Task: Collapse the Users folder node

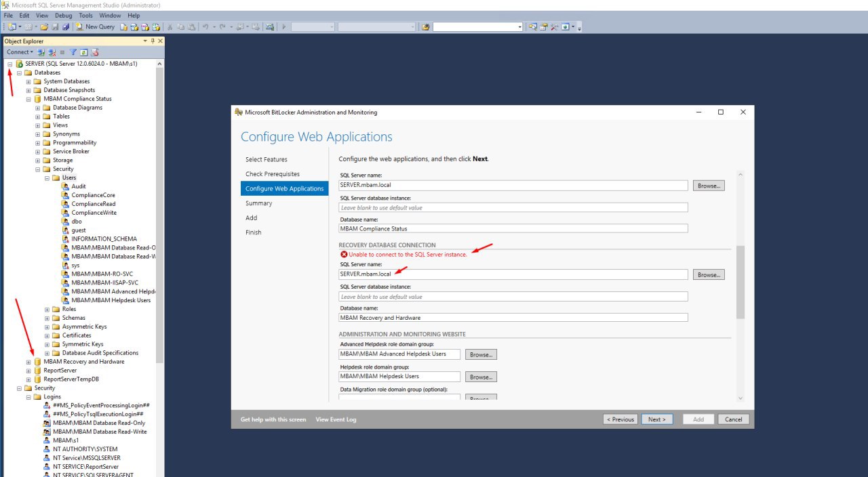Action: pos(47,178)
